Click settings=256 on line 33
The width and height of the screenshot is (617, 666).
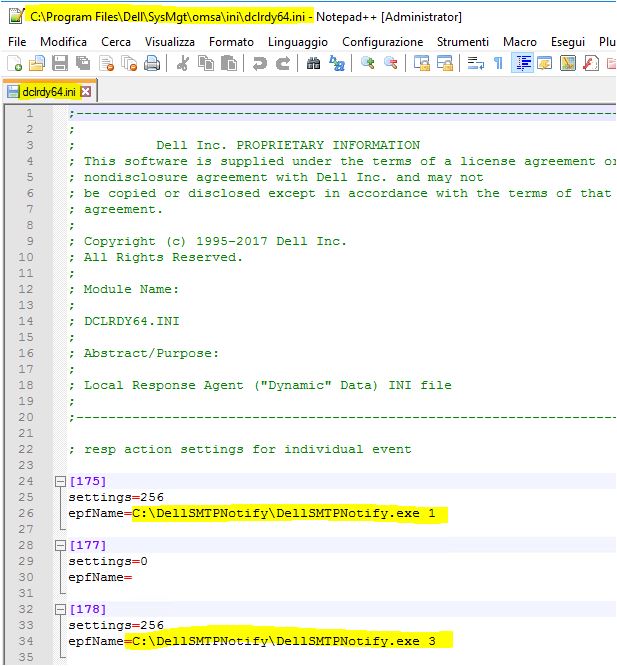click(x=116, y=625)
